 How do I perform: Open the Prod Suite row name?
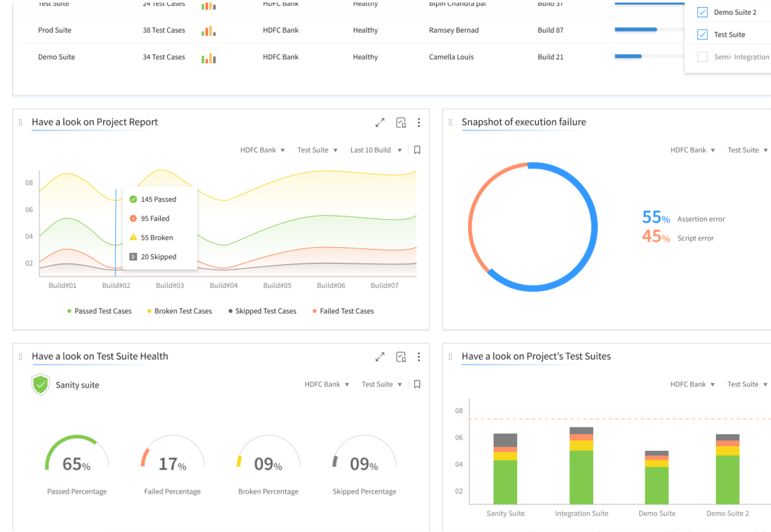point(55,31)
